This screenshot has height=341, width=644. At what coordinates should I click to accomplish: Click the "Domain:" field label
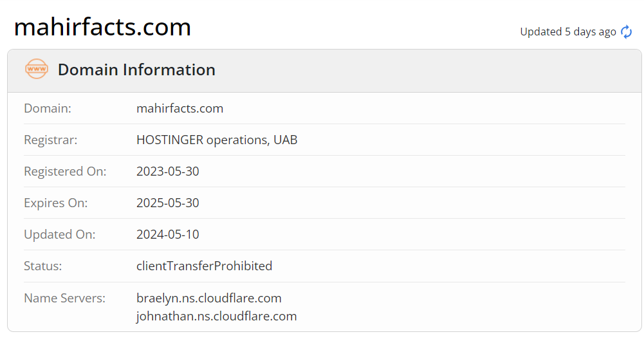point(48,108)
